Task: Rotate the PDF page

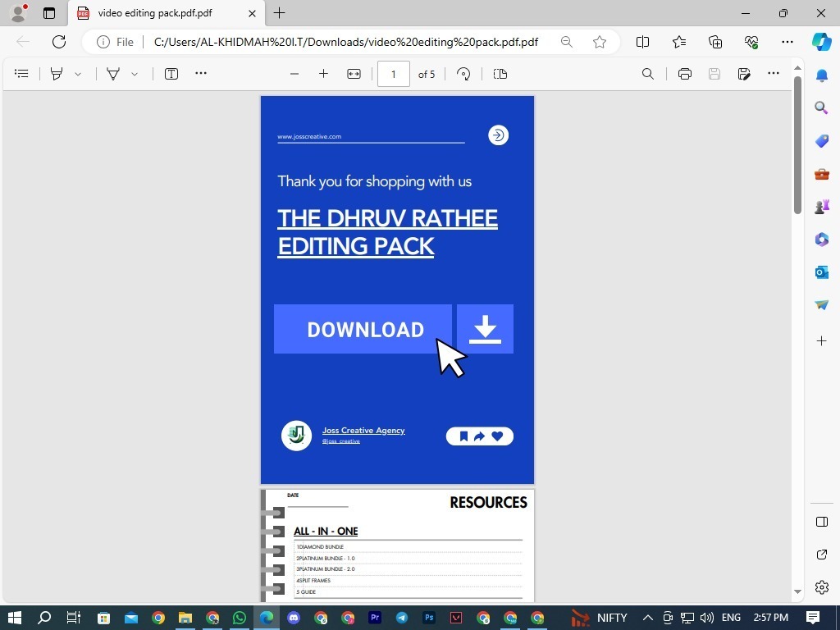Action: (464, 74)
